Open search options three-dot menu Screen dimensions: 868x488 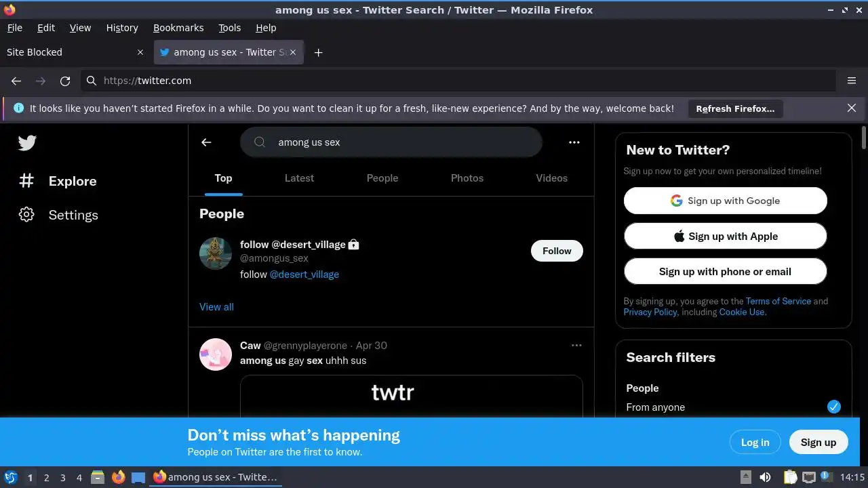coord(574,142)
